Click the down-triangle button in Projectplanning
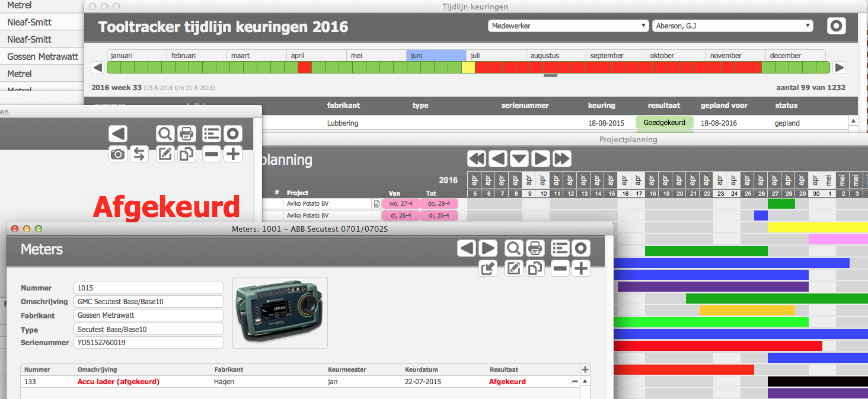This screenshot has height=399, width=868. point(519,159)
